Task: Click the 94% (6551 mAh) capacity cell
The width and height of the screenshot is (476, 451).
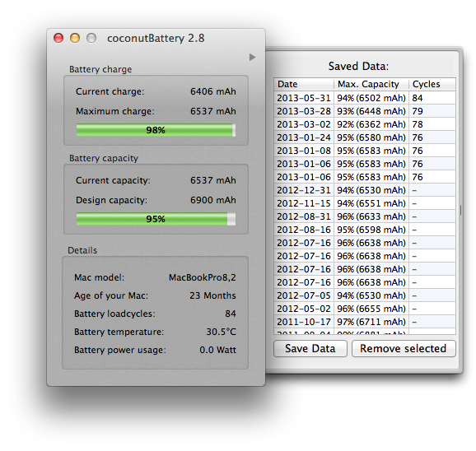Action: (x=371, y=203)
